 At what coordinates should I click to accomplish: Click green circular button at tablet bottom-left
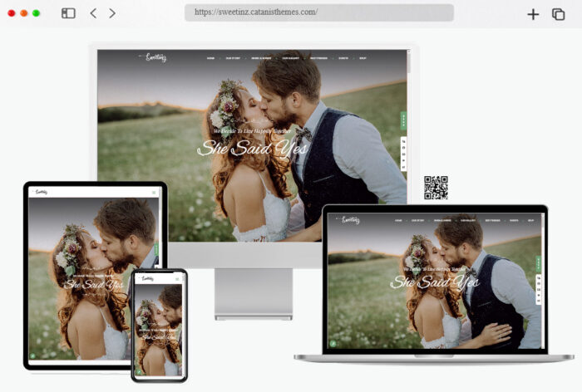[x=34, y=355]
